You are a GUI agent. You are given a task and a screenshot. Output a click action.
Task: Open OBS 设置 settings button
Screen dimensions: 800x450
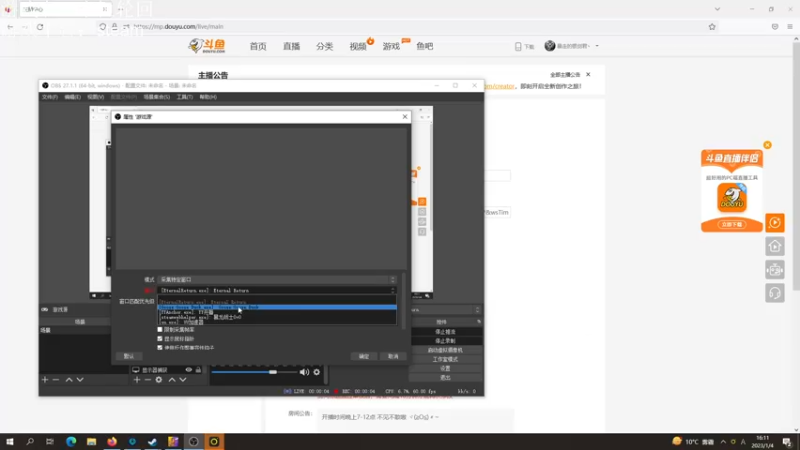445,368
